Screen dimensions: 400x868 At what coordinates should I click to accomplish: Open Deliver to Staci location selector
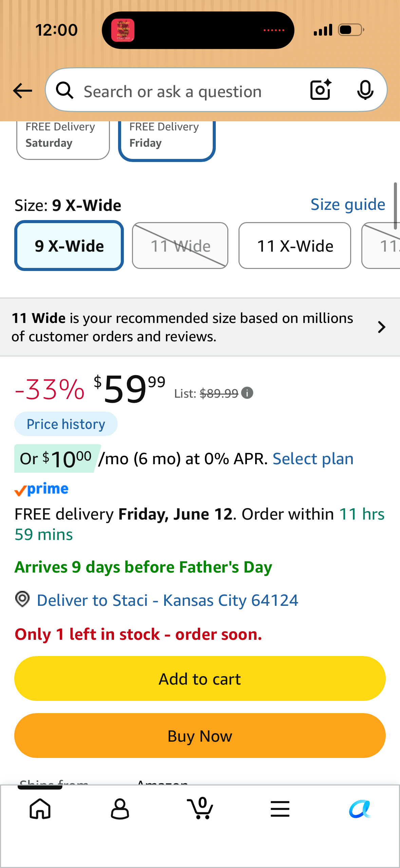pos(167,600)
